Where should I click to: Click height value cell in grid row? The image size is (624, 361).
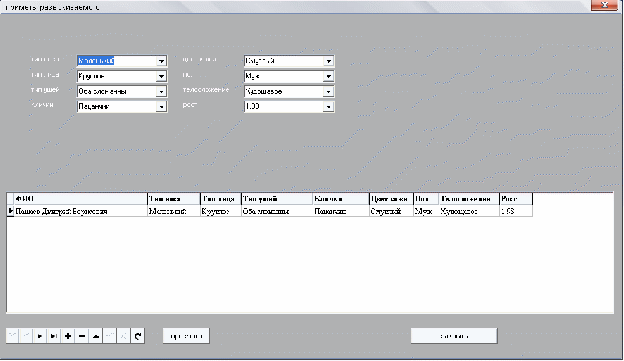[x=516, y=211]
